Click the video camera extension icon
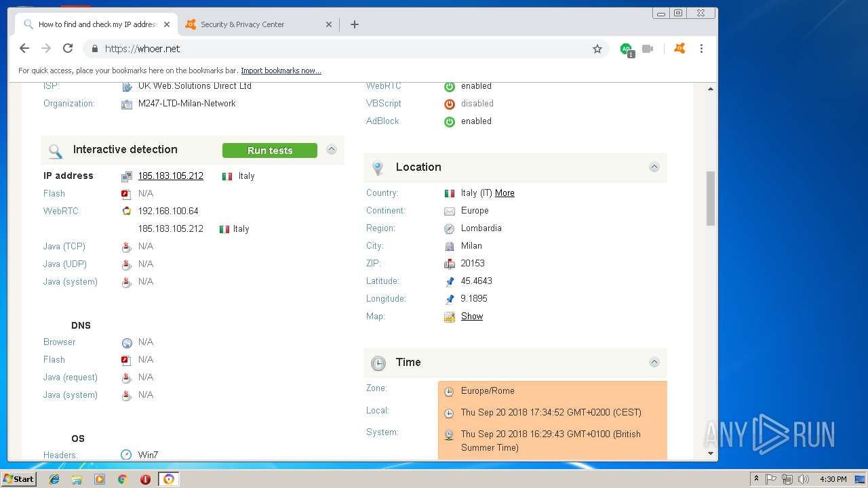The image size is (868, 488). (648, 49)
